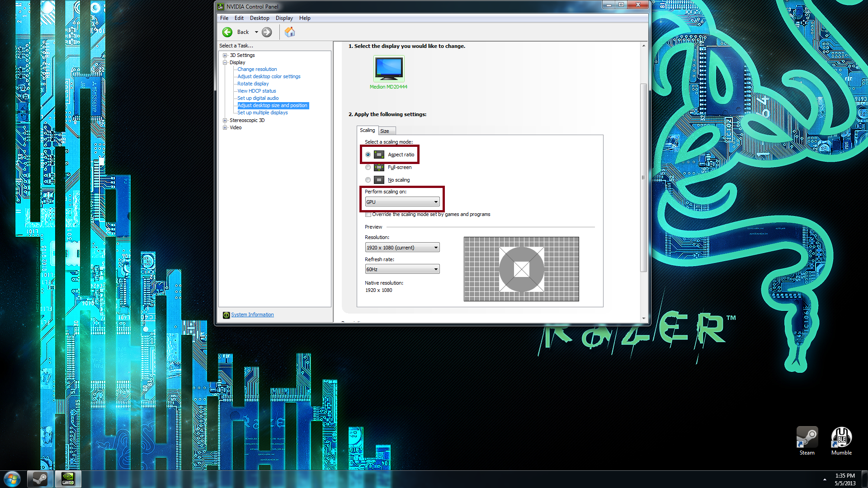Click the scaling preview image
The height and width of the screenshot is (488, 868).
[x=521, y=269]
